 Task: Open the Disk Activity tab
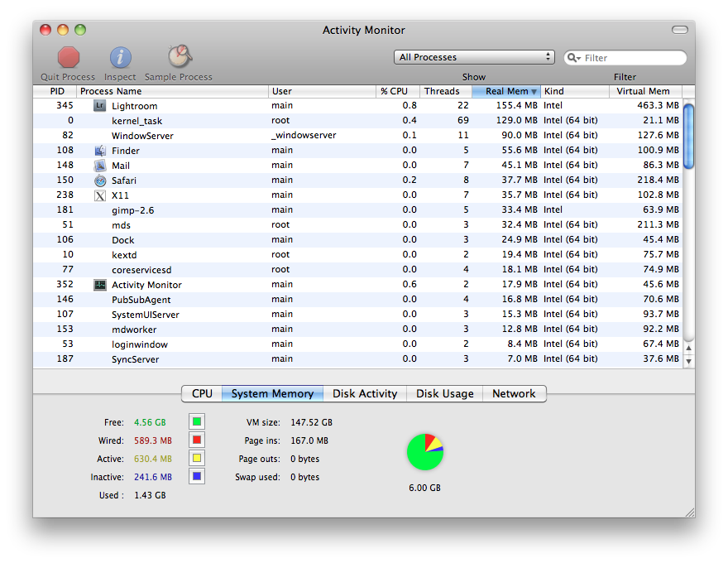click(x=365, y=393)
